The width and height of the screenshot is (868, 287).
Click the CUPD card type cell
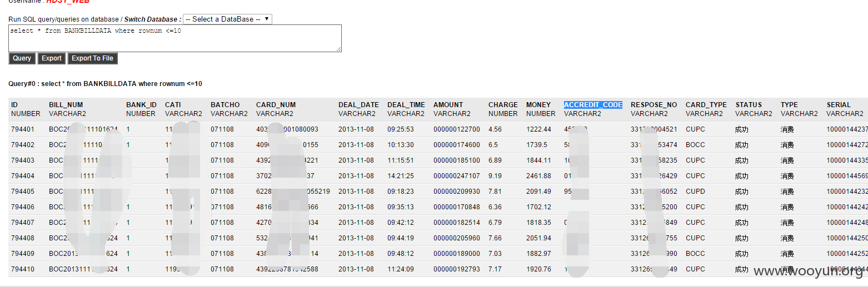click(696, 192)
